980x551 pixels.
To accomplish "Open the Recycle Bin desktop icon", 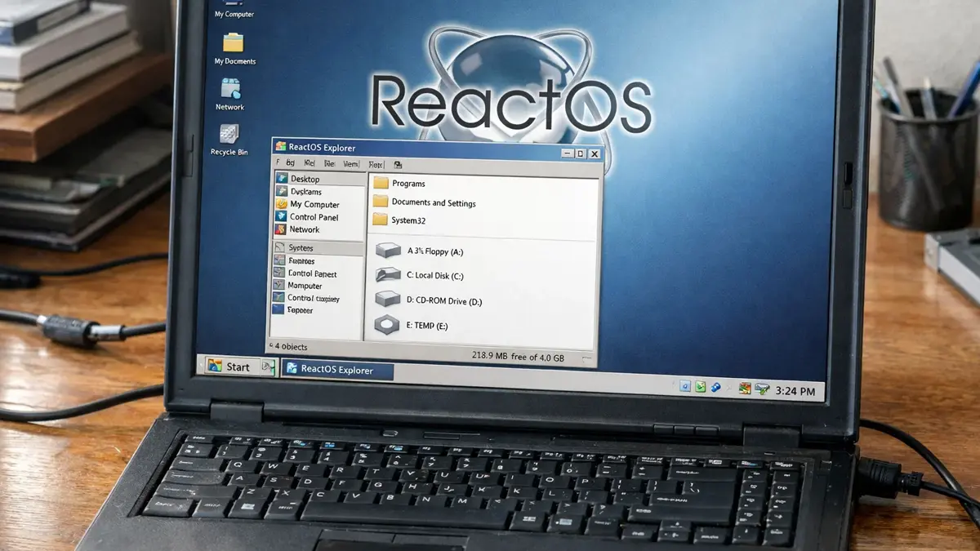I will (x=229, y=140).
